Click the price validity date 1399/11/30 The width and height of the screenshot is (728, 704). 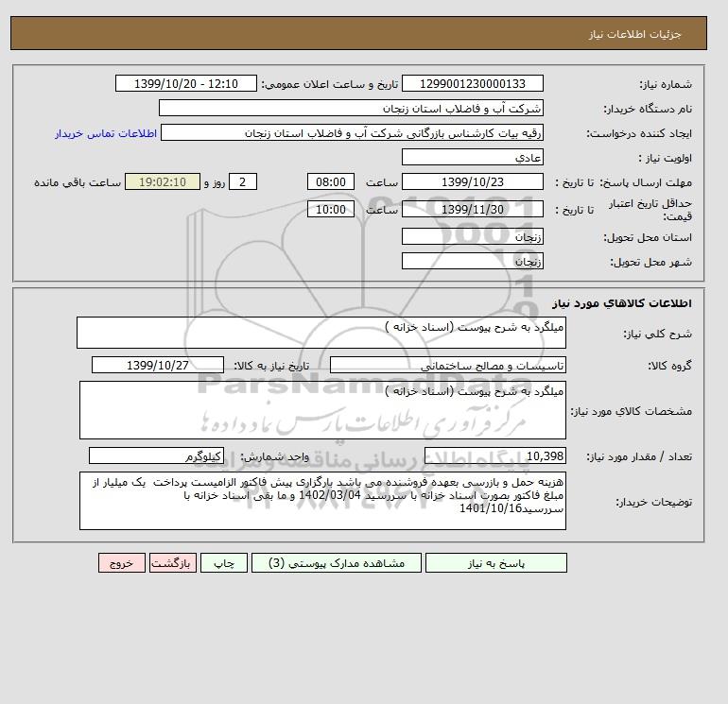point(472,209)
